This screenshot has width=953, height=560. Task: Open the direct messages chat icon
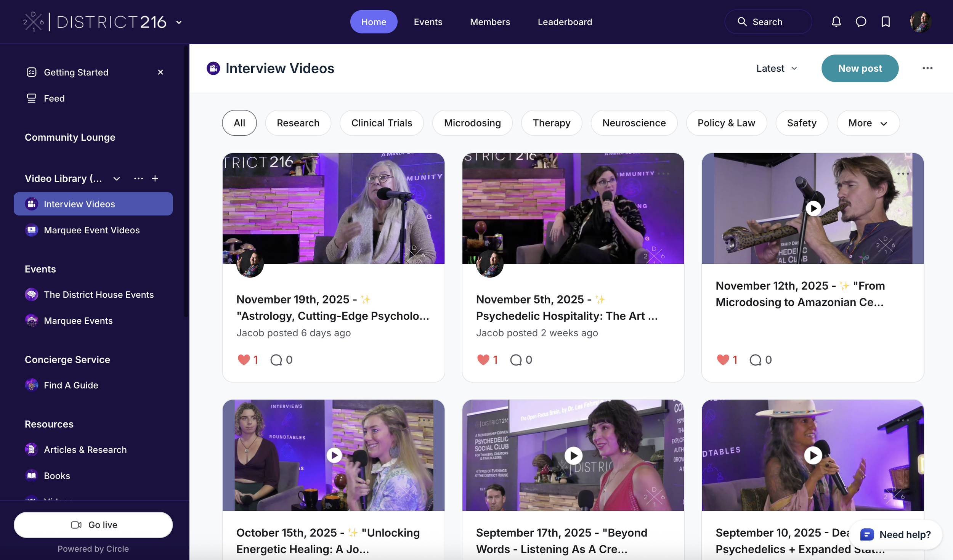(x=861, y=22)
